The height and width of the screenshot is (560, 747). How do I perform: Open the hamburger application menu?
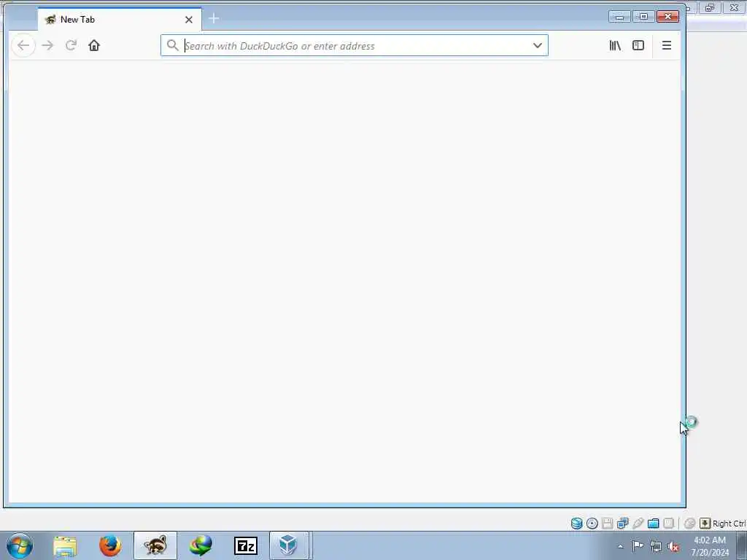click(667, 46)
